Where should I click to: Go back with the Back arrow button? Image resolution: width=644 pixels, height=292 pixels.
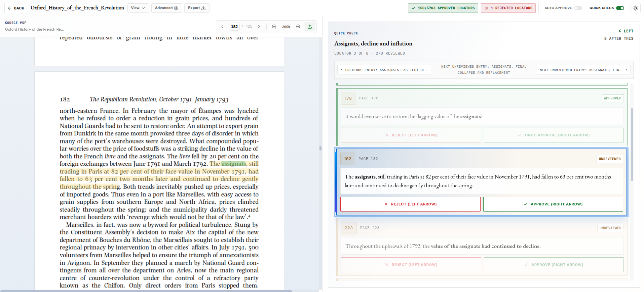click(16, 8)
